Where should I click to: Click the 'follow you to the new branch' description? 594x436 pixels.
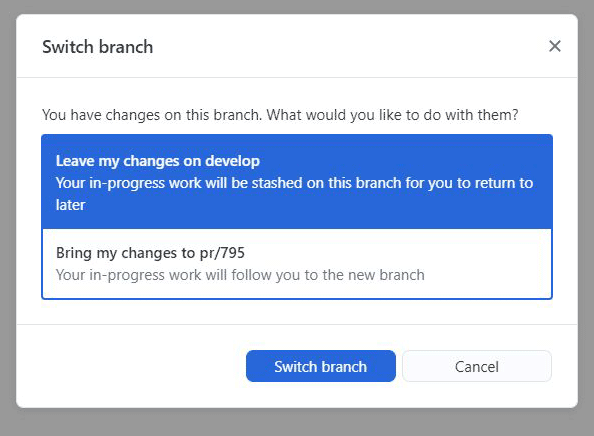[240, 275]
